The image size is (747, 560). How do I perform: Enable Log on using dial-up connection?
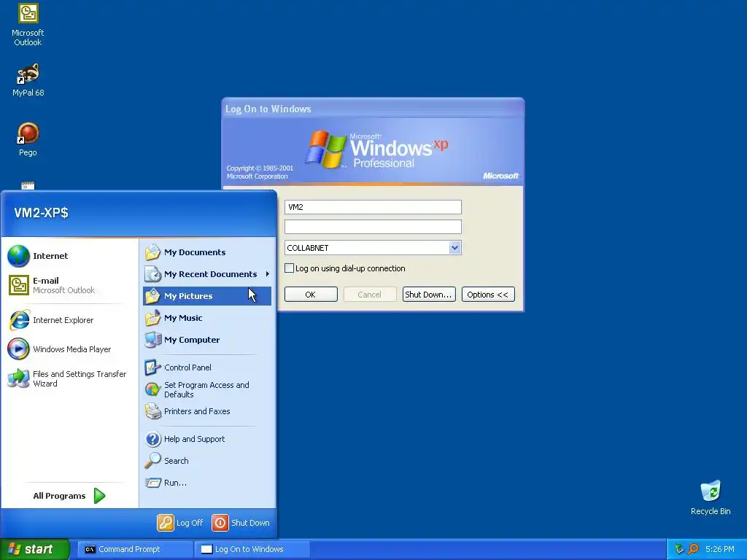tap(289, 268)
